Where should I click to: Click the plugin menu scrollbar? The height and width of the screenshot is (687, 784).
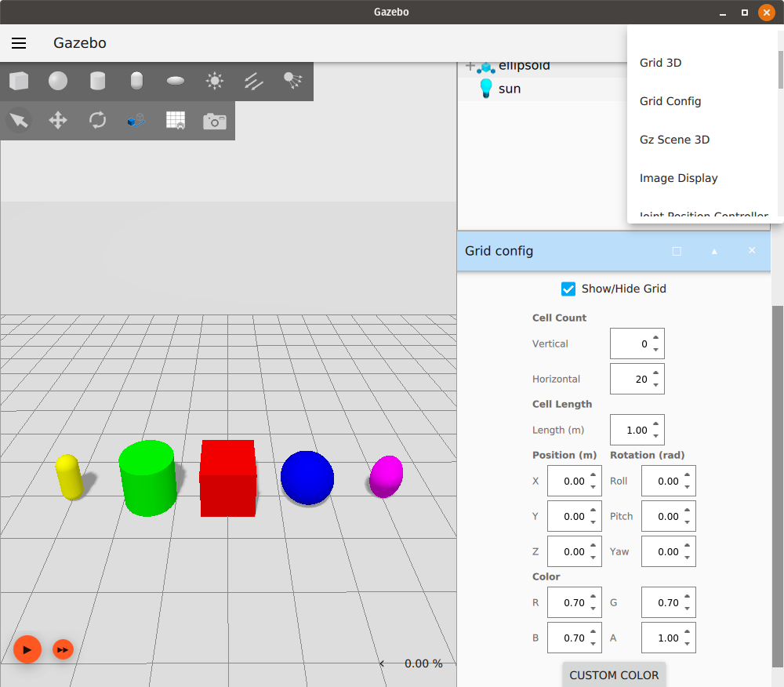[x=781, y=70]
